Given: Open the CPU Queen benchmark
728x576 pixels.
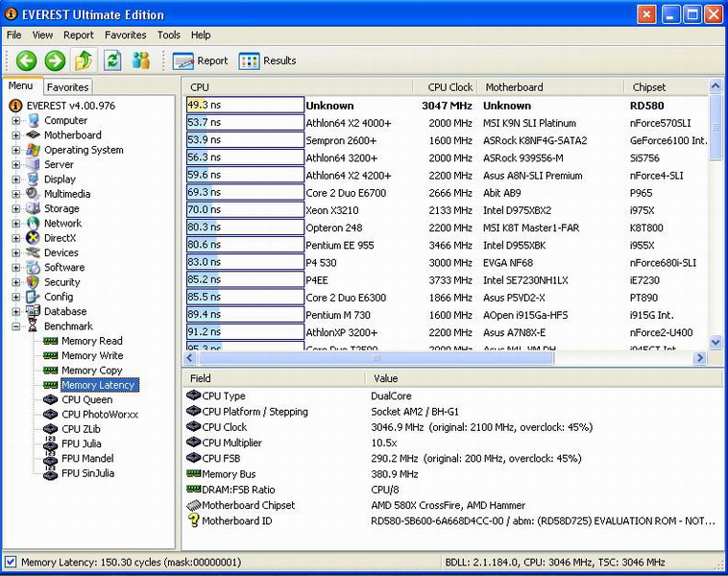Looking at the screenshot, I should (x=86, y=399).
